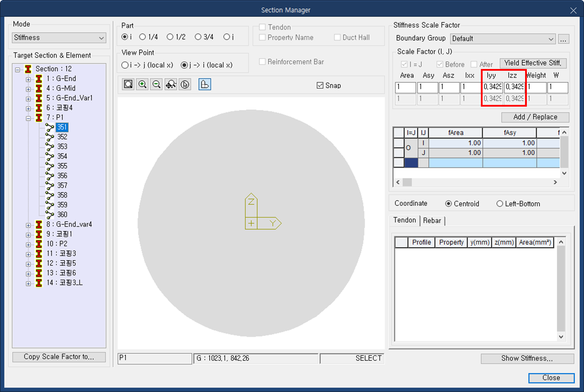The width and height of the screenshot is (584, 392).
Task: Click the zoom fit icon
Action: tap(128, 84)
